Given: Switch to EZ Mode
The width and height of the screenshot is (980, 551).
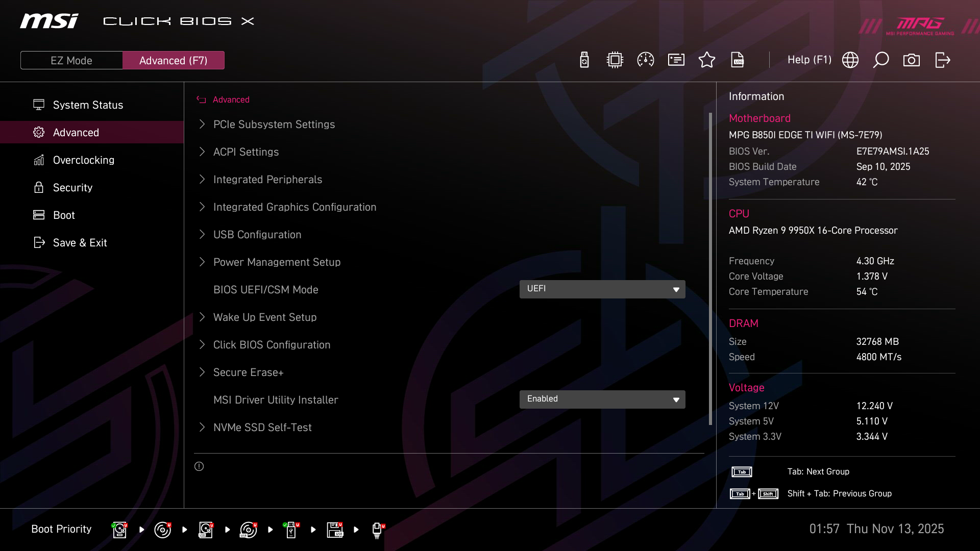Looking at the screenshot, I should pyautogui.click(x=71, y=60).
